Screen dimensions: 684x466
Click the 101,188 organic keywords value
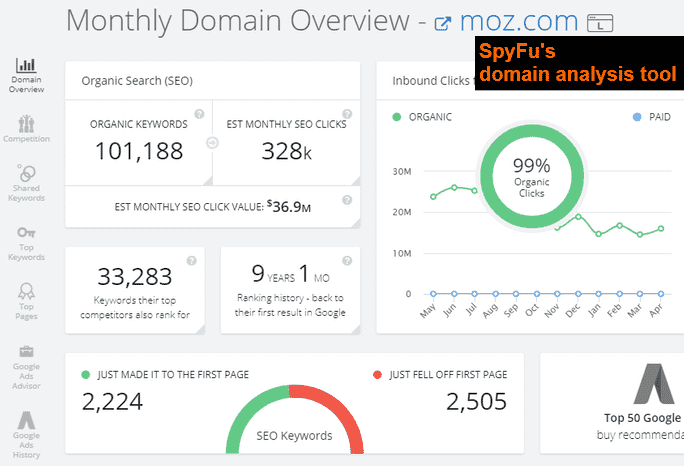click(x=139, y=151)
